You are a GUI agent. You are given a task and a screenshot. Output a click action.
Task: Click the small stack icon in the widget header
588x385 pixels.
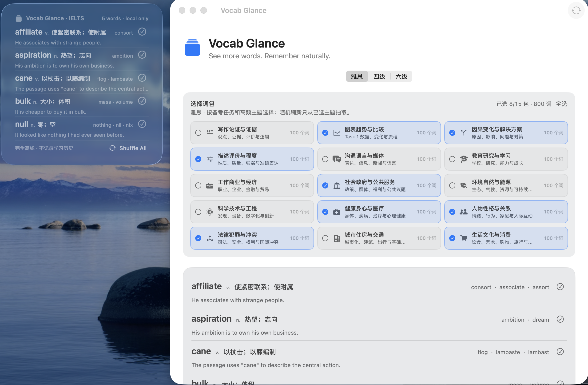pos(19,18)
